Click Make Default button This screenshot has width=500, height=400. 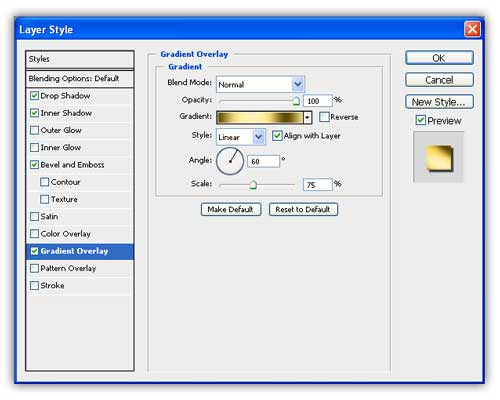pos(231,209)
